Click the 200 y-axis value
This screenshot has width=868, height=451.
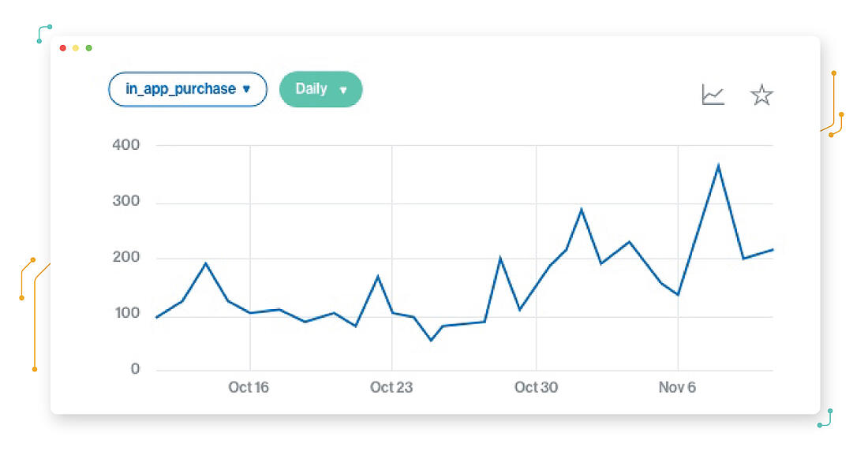click(x=126, y=257)
